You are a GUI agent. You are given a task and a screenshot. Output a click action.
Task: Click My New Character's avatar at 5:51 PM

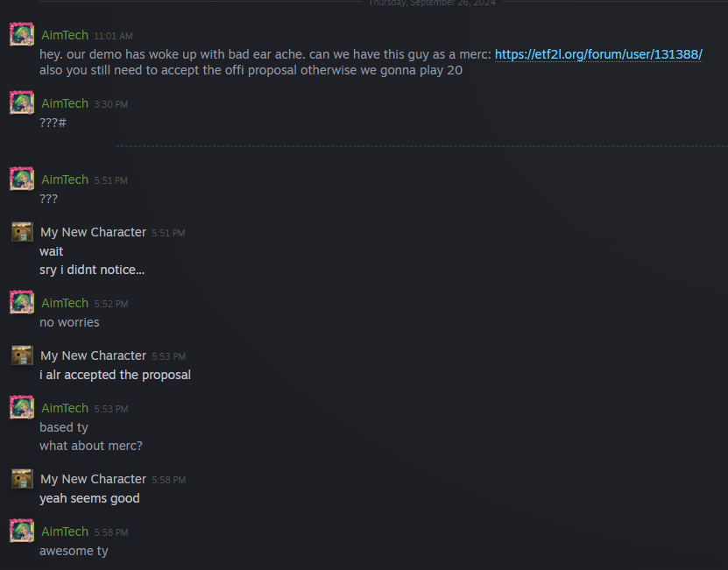tap(22, 232)
